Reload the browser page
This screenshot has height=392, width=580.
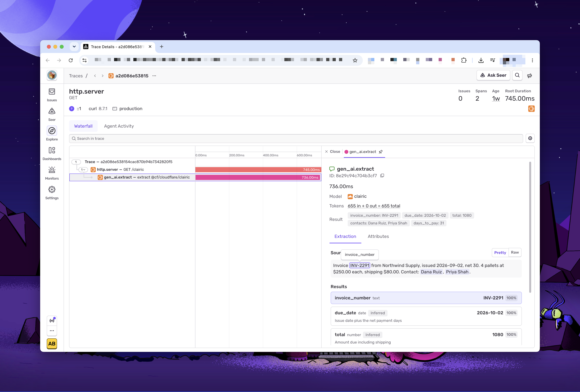(71, 60)
